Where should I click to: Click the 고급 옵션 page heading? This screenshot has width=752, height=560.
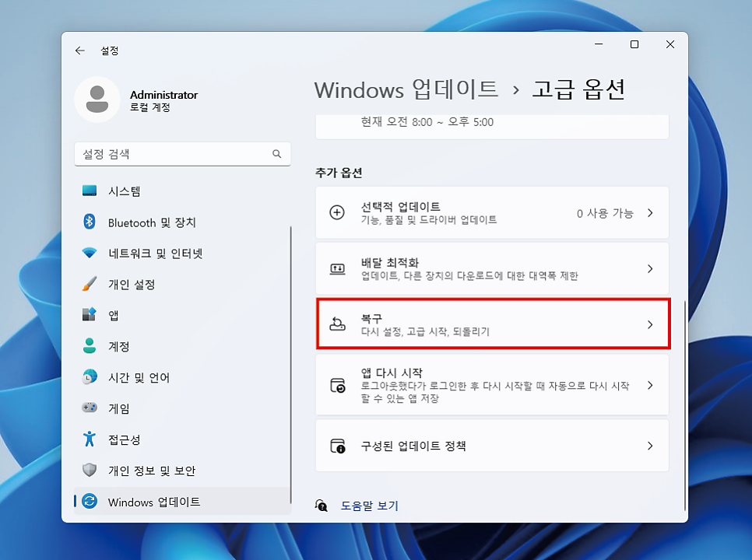tap(578, 89)
